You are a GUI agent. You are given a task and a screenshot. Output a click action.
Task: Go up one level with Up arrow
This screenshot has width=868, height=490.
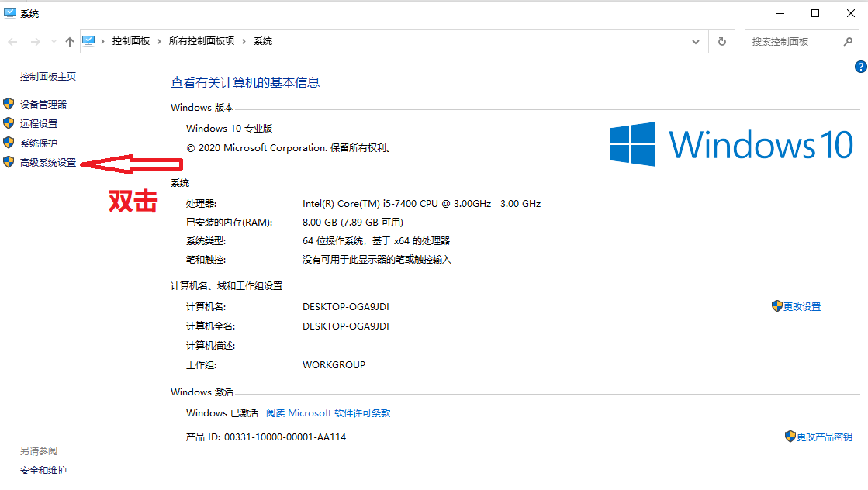pyautogui.click(x=69, y=41)
